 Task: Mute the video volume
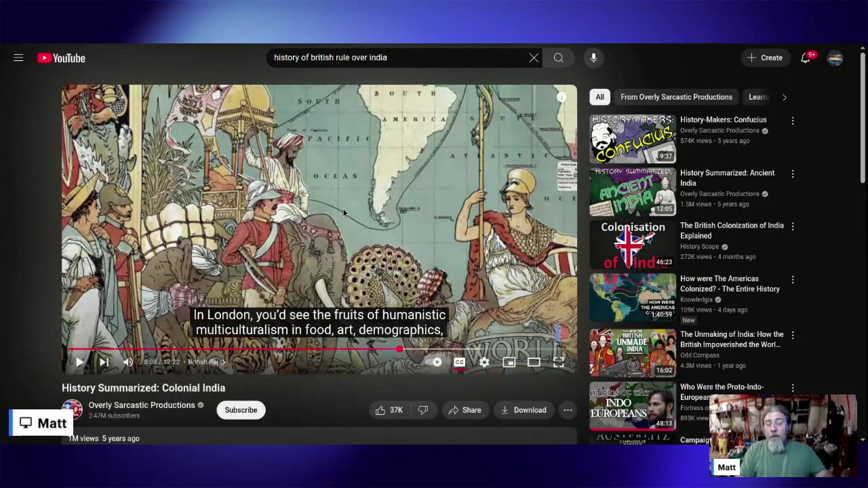pyautogui.click(x=128, y=362)
